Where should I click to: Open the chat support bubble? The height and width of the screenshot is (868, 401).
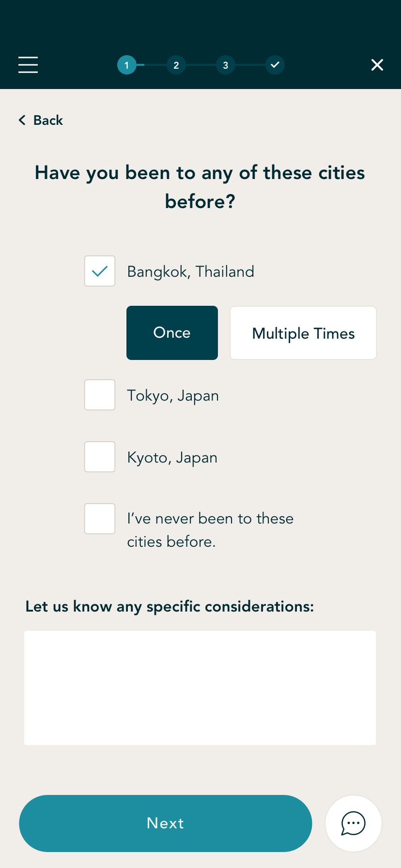point(354,823)
